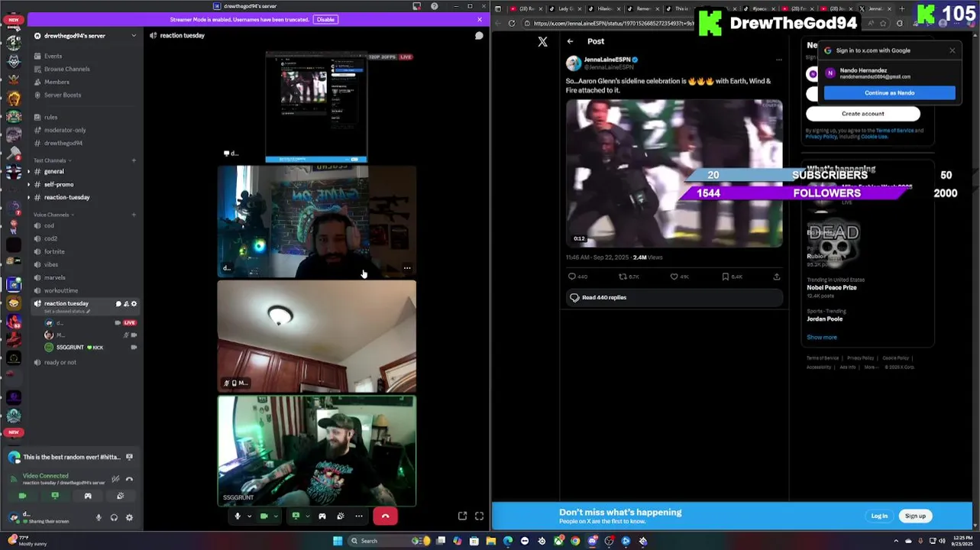Open more options on the top webcam tile
980x550 pixels.
pos(407,268)
